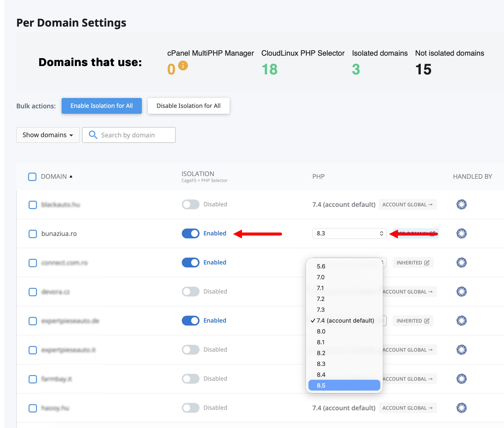Select PHP 5.6 from the version list
This screenshot has height=428, width=504.
click(x=344, y=266)
